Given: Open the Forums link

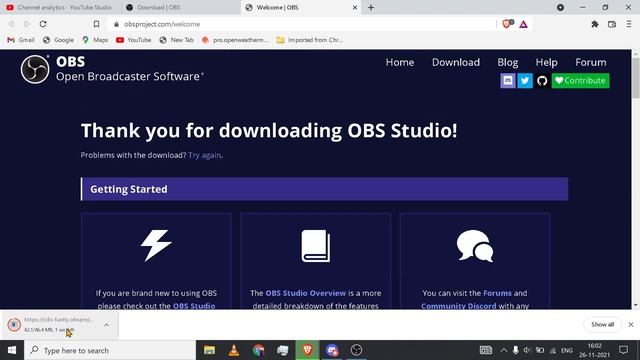Looking at the screenshot, I should [x=497, y=293].
